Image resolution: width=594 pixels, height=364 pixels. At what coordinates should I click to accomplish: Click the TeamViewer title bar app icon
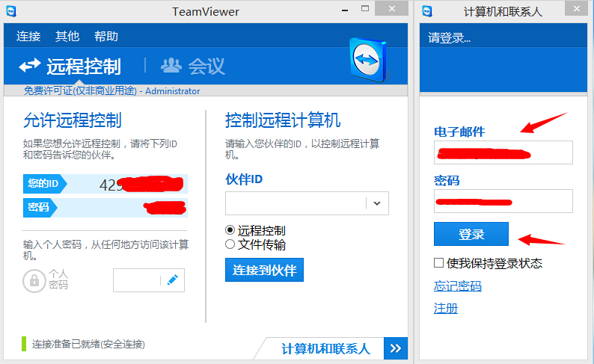point(11,11)
